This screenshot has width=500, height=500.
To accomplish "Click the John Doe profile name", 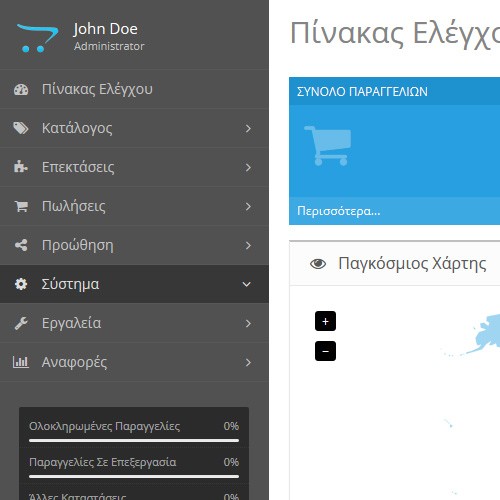I will coord(105,29).
